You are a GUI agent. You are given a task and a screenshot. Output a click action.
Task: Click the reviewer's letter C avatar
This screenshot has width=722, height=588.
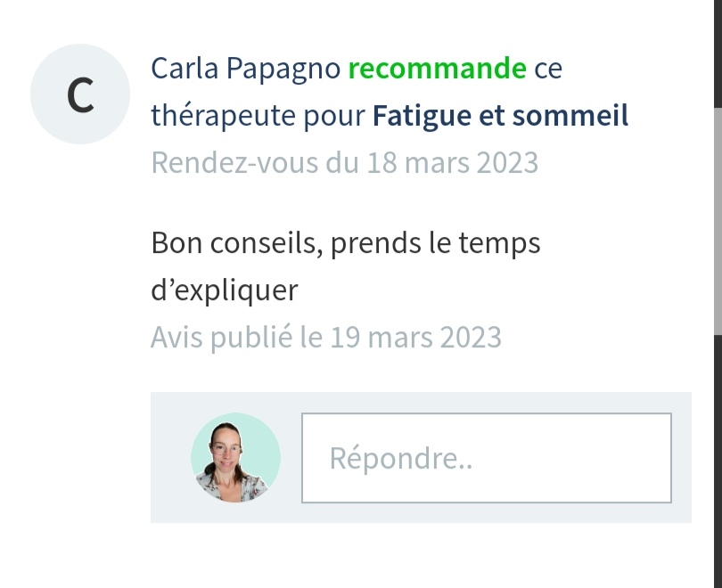click(80, 94)
